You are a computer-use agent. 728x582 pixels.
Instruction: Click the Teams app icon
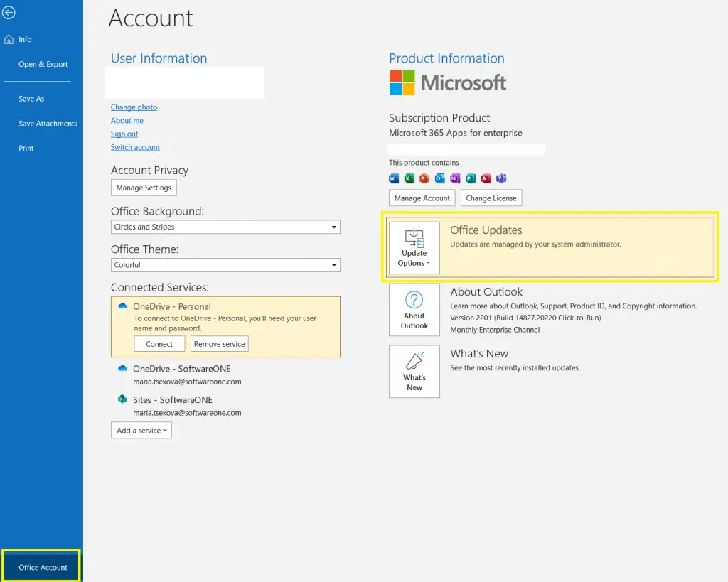pyautogui.click(x=501, y=178)
